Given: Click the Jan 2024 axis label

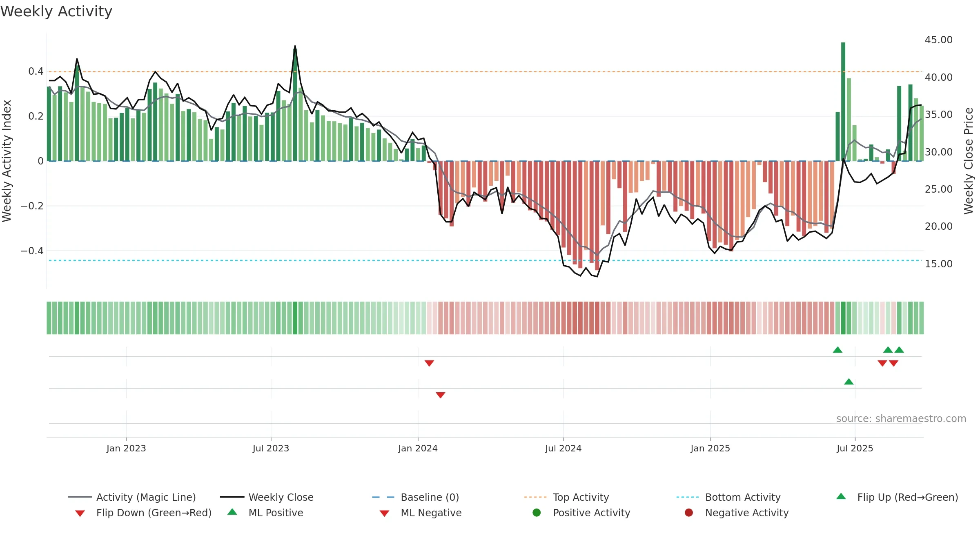Looking at the screenshot, I should [x=418, y=448].
